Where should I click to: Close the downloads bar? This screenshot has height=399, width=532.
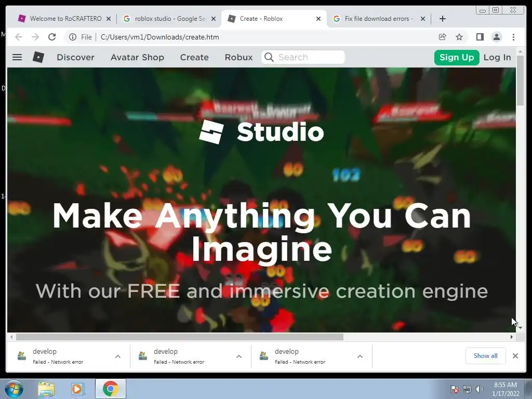(515, 356)
